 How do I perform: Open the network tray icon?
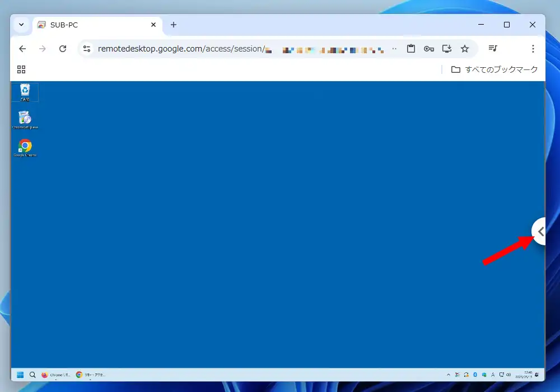click(502, 375)
